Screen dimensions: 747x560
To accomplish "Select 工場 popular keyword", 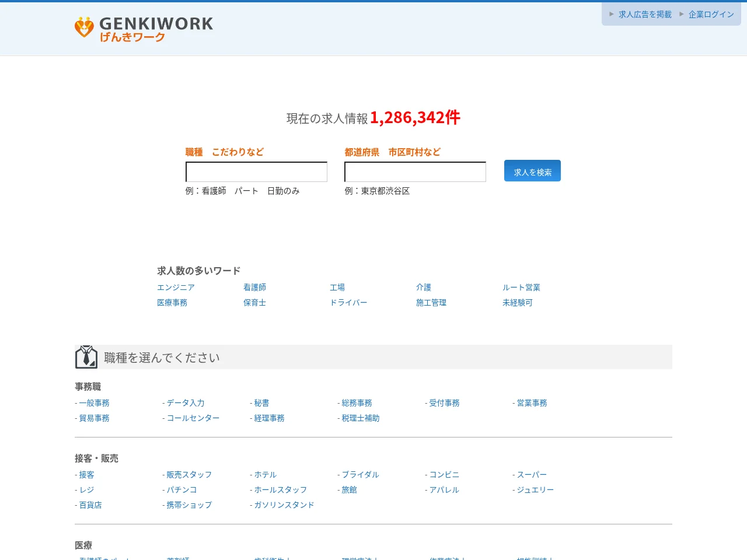I will click(337, 288).
